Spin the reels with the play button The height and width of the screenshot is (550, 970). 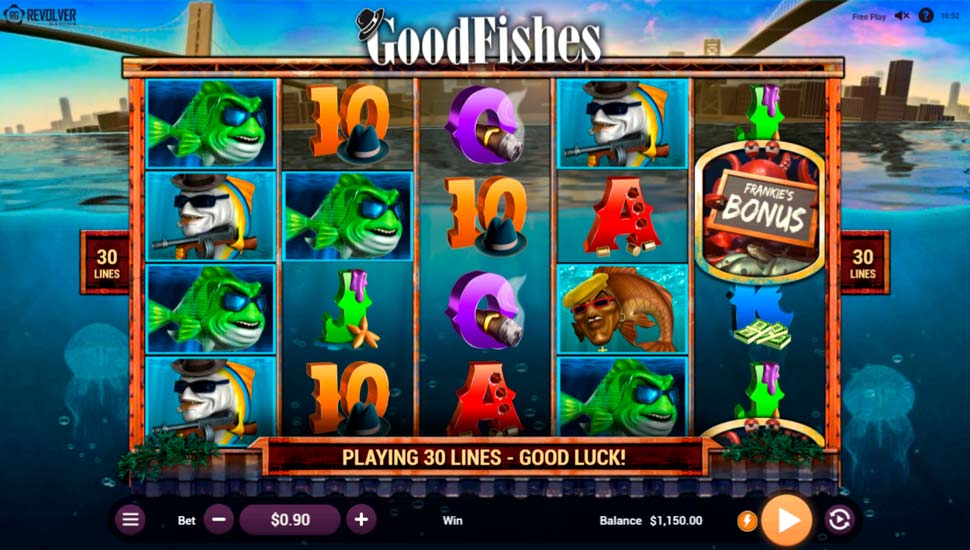point(787,520)
